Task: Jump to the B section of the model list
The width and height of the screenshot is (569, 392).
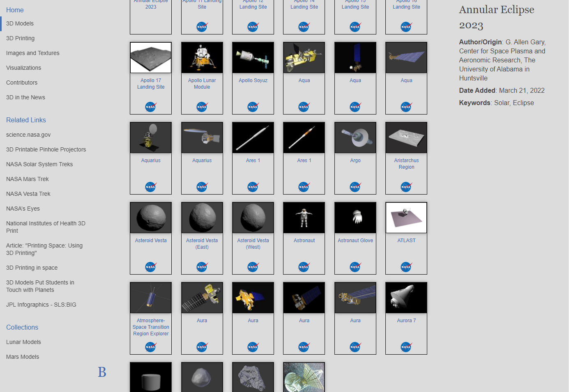Action: [101, 373]
